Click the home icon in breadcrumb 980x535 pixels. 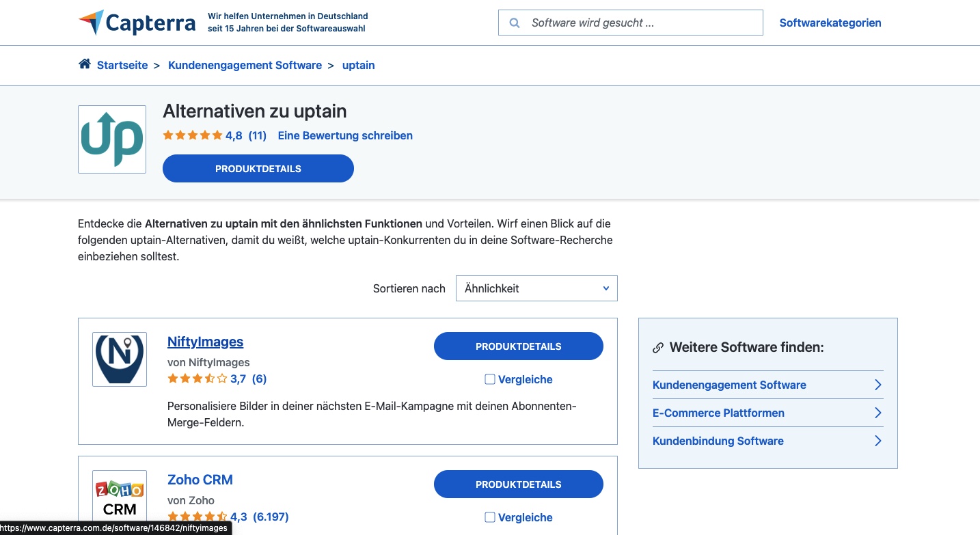[85, 64]
